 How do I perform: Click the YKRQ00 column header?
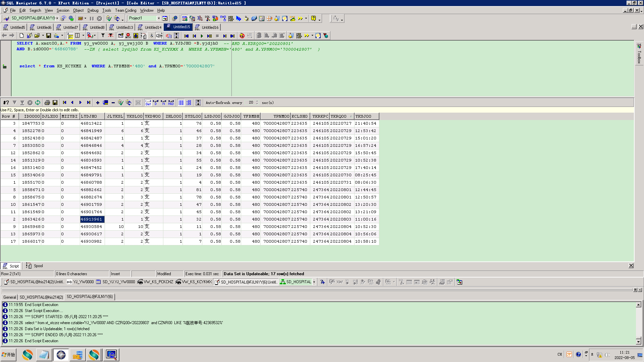(x=338, y=116)
